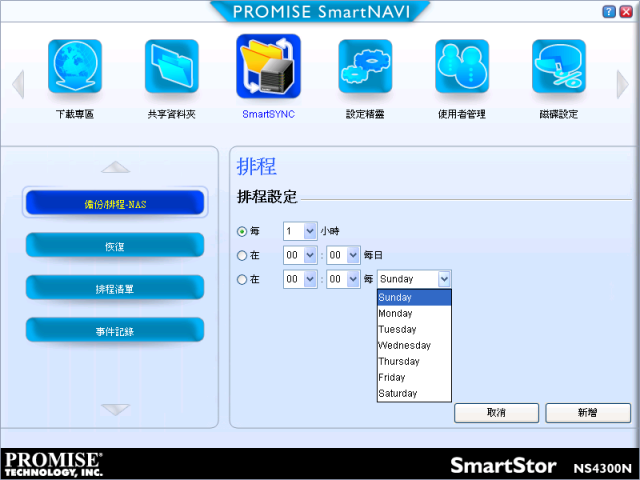The height and width of the screenshot is (480, 640).
Task: Choose Tuesday in the weekday list
Action: 414,329
